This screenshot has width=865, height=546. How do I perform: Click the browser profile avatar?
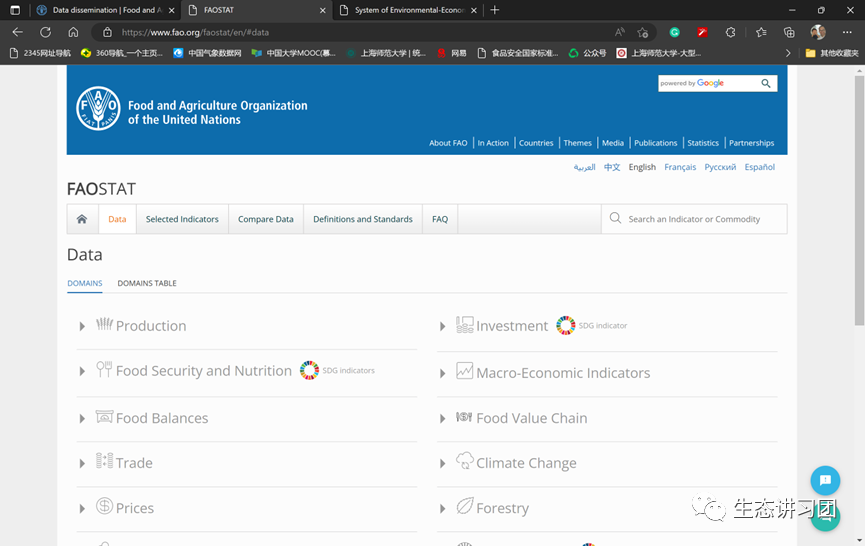[x=818, y=33]
